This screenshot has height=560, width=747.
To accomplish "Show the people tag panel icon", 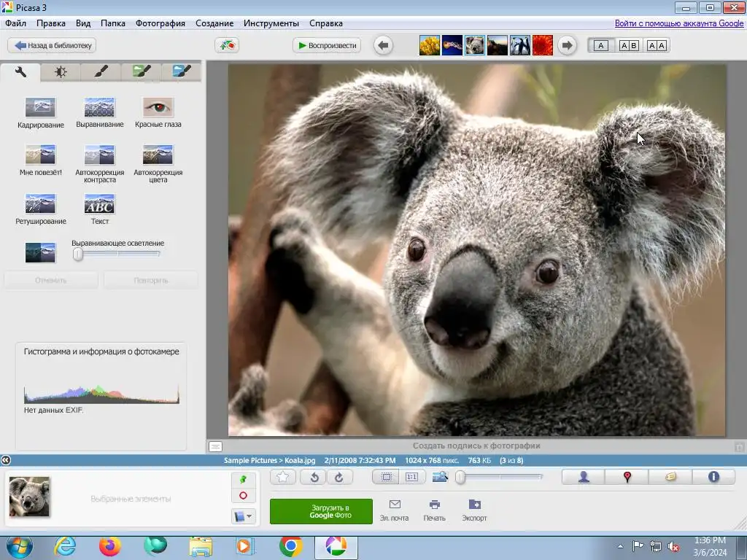I will tap(584, 477).
